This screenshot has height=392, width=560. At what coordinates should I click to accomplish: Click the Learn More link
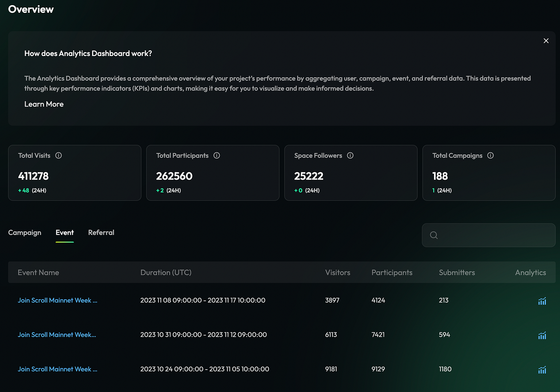pos(44,104)
